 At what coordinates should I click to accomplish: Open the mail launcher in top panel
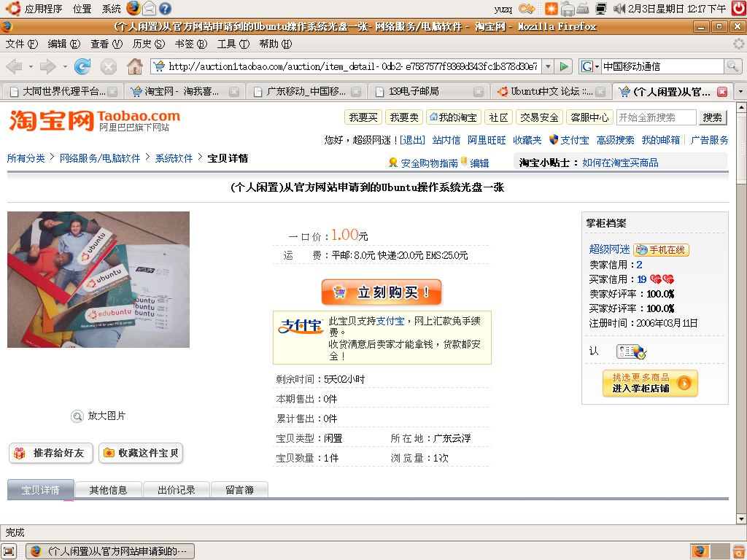[149, 8]
